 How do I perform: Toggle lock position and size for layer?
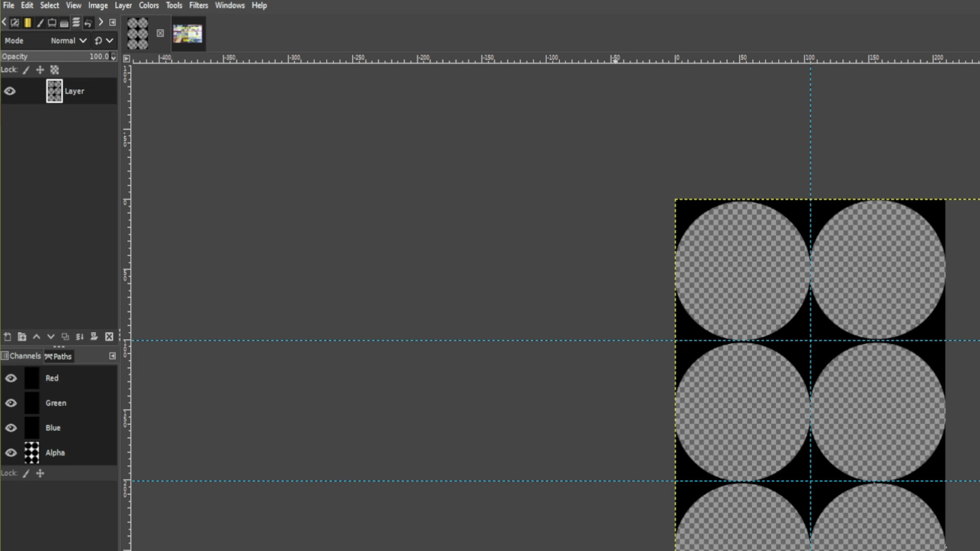40,70
